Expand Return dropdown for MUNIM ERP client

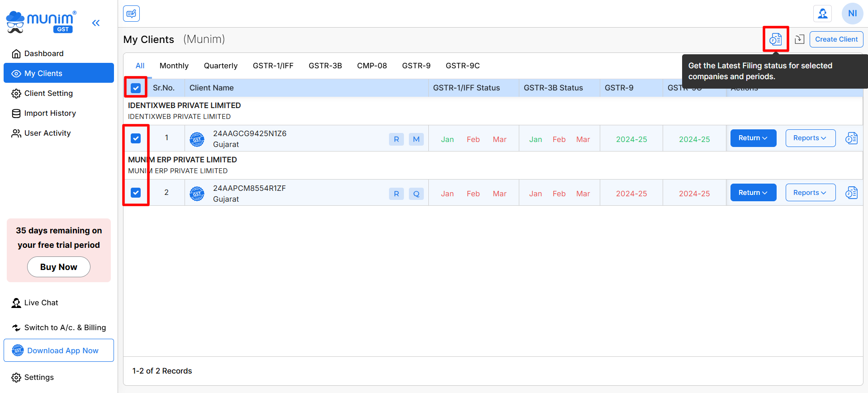(753, 193)
